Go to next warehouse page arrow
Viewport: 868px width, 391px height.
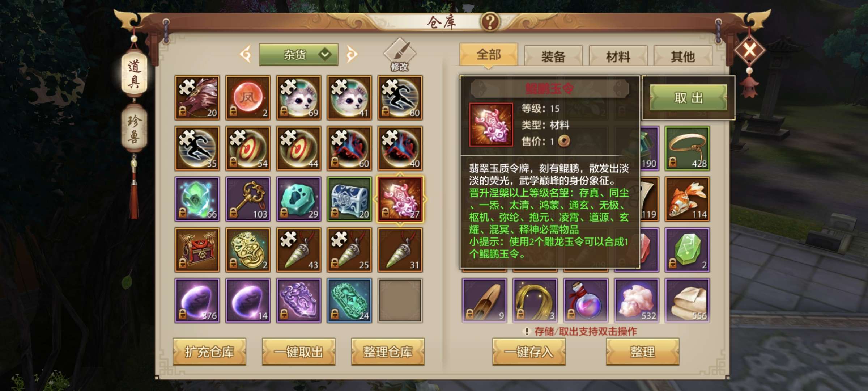(x=352, y=55)
